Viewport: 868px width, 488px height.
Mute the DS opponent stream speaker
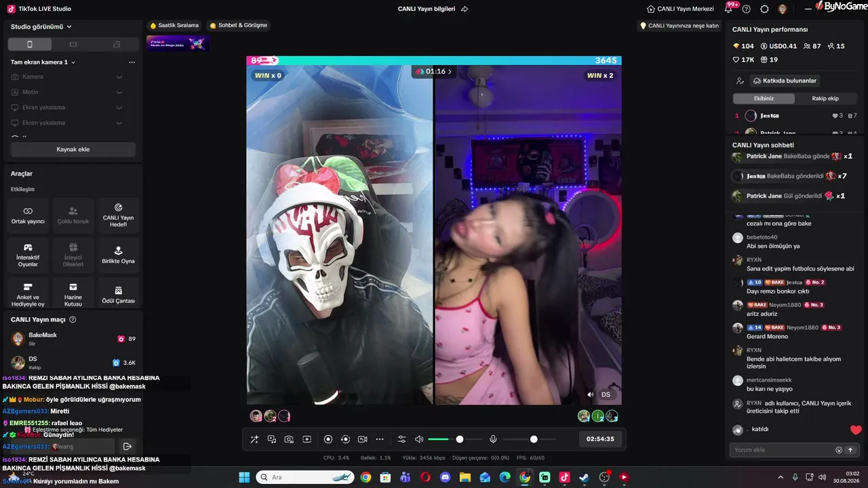tap(591, 394)
